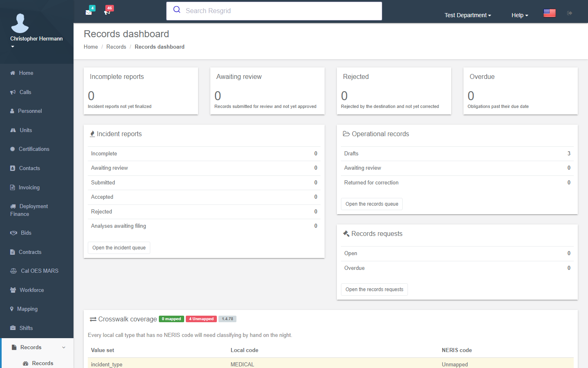Open Contracts in sidebar
The height and width of the screenshot is (368, 588).
37,252
